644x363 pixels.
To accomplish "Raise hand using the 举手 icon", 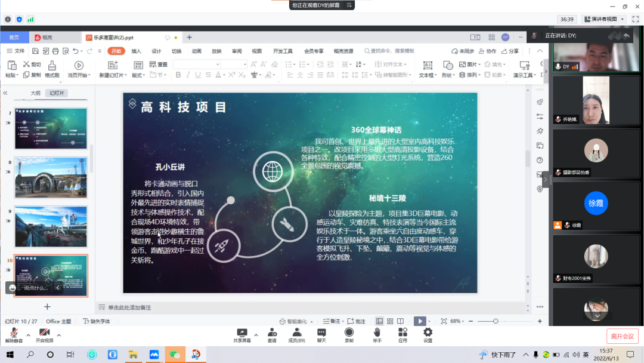I will click(x=377, y=333).
